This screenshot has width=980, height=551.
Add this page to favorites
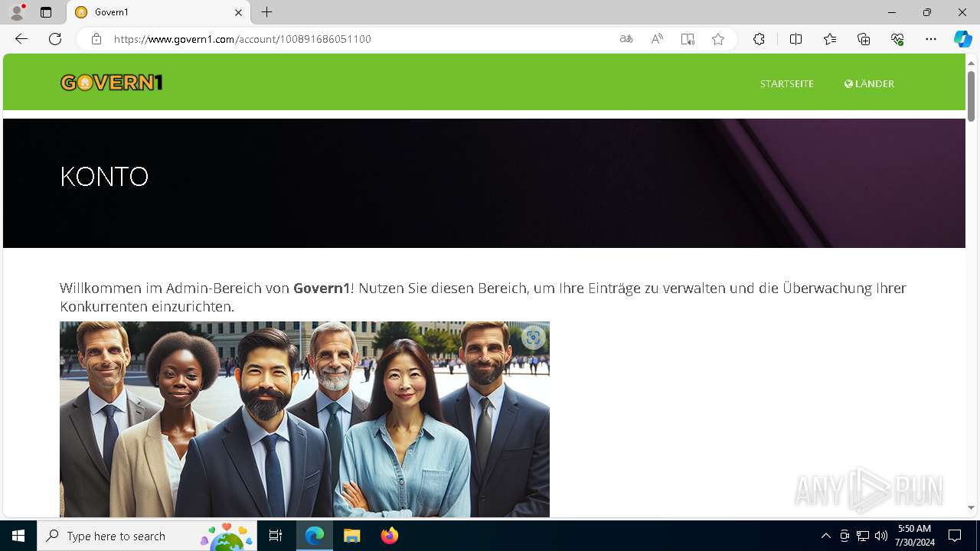pyautogui.click(x=718, y=39)
